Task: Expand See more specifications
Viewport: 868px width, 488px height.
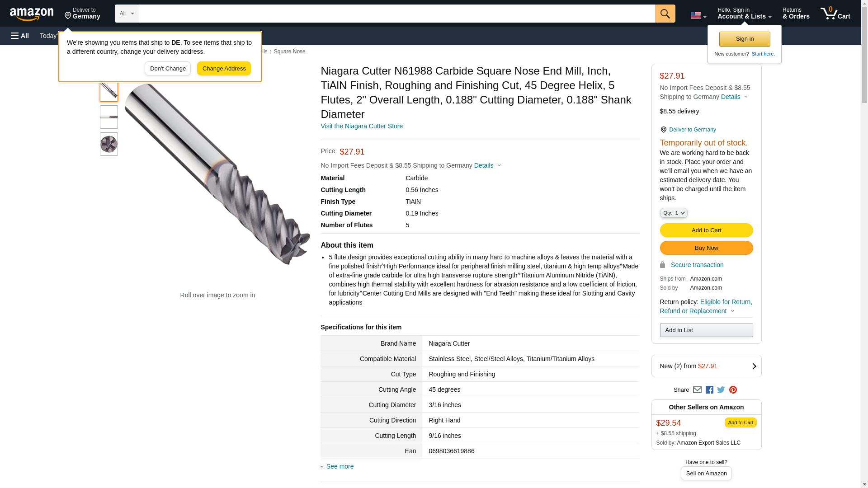Action: click(340, 466)
